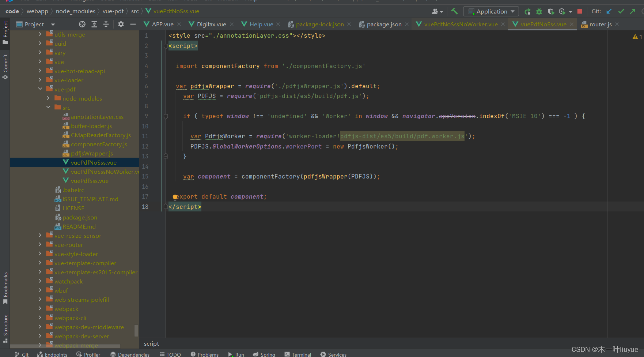Open the Dependencies tool window
The width and height of the screenshot is (644, 357).
(x=130, y=354)
